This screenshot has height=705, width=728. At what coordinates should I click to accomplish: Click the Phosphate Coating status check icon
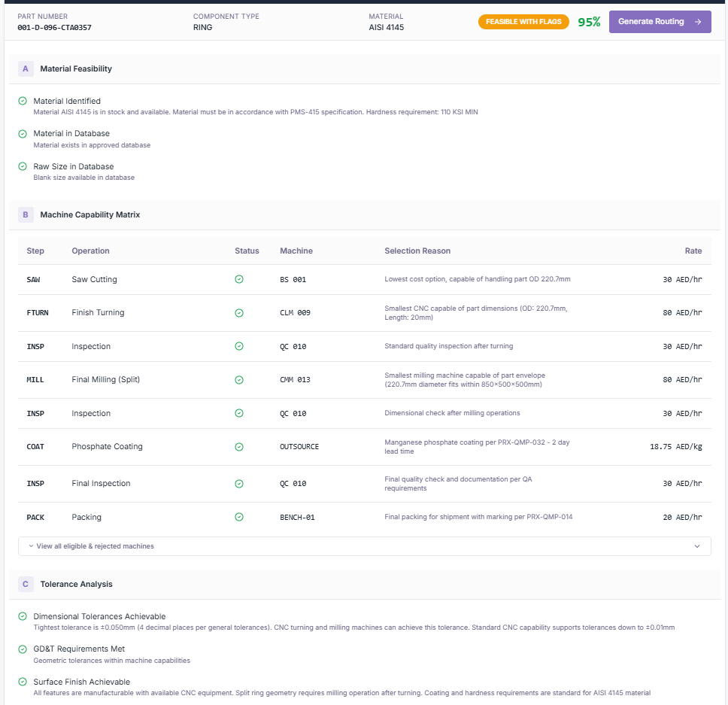tap(239, 447)
